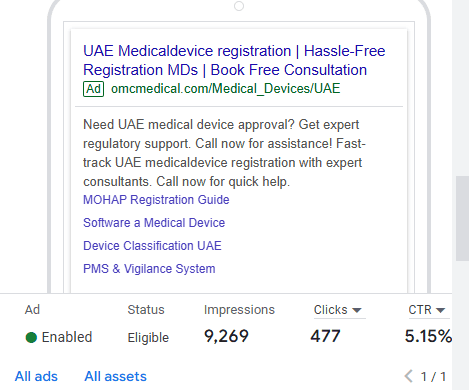Screen dimensions: 469x390
Task: Click the UAE Medicaldevice registration ad headline
Action: [234, 60]
